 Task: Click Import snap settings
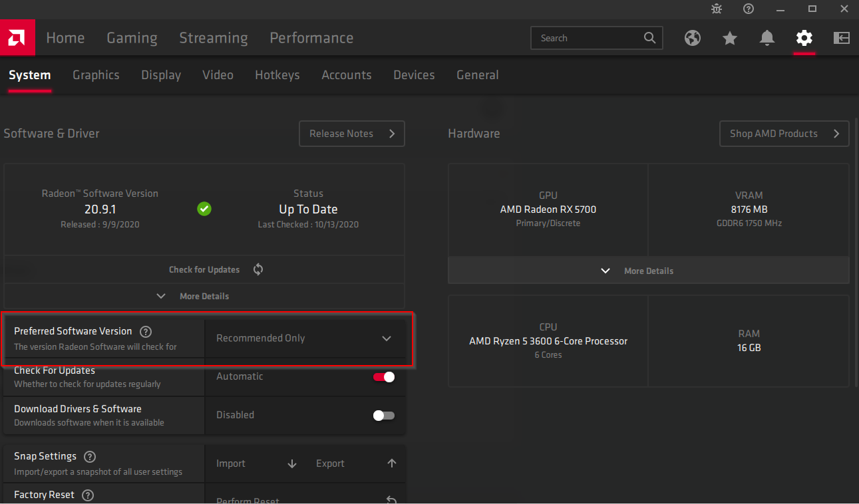point(256,463)
